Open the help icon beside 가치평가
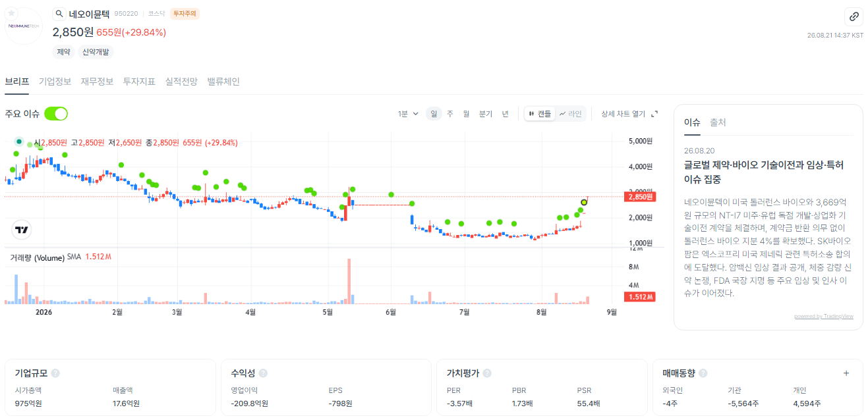 coord(487,373)
